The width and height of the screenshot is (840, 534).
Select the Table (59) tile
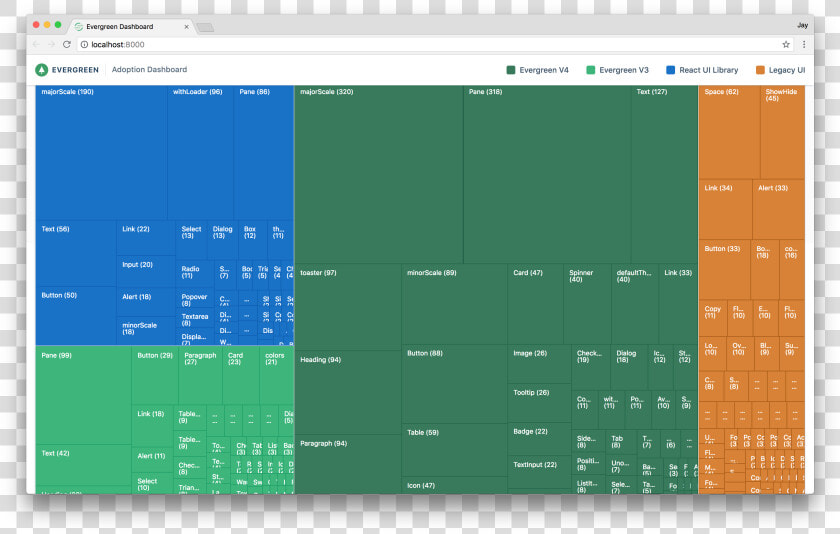coord(454,450)
